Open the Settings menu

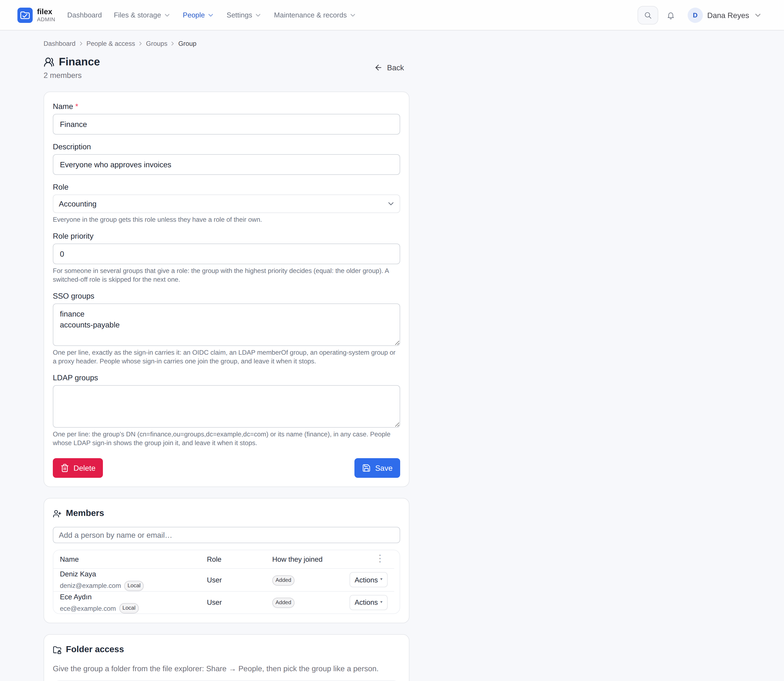click(243, 15)
